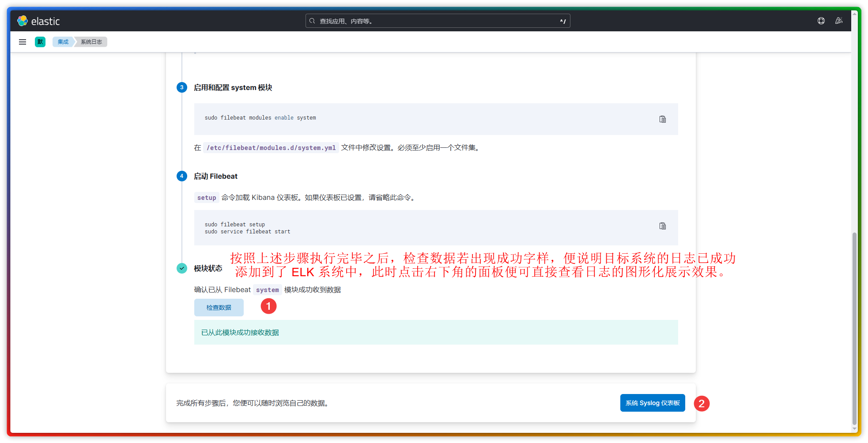This screenshot has height=443, width=868.
Task: Open the newsfeed celebration icon
Action: (839, 21)
